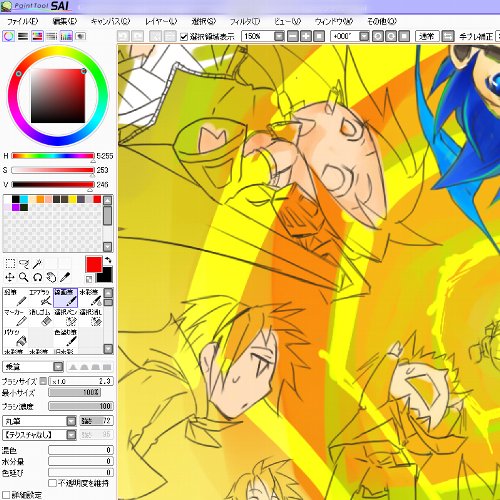The height and width of the screenshot is (500, 500).
Task: Reset the canvas rotation angle
Action: [x=404, y=36]
